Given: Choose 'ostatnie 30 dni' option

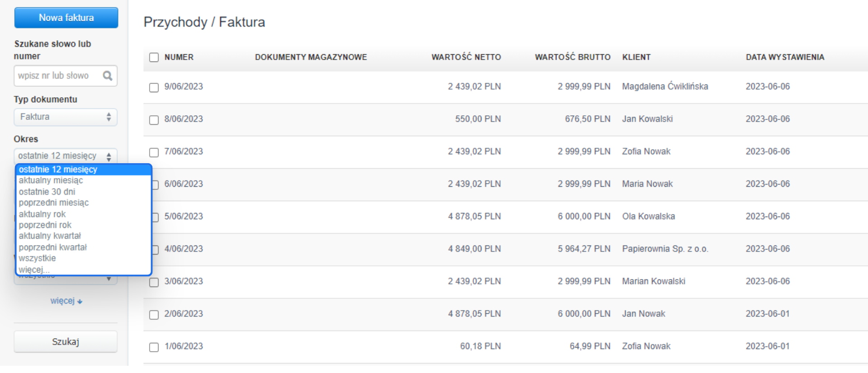Looking at the screenshot, I should [47, 192].
